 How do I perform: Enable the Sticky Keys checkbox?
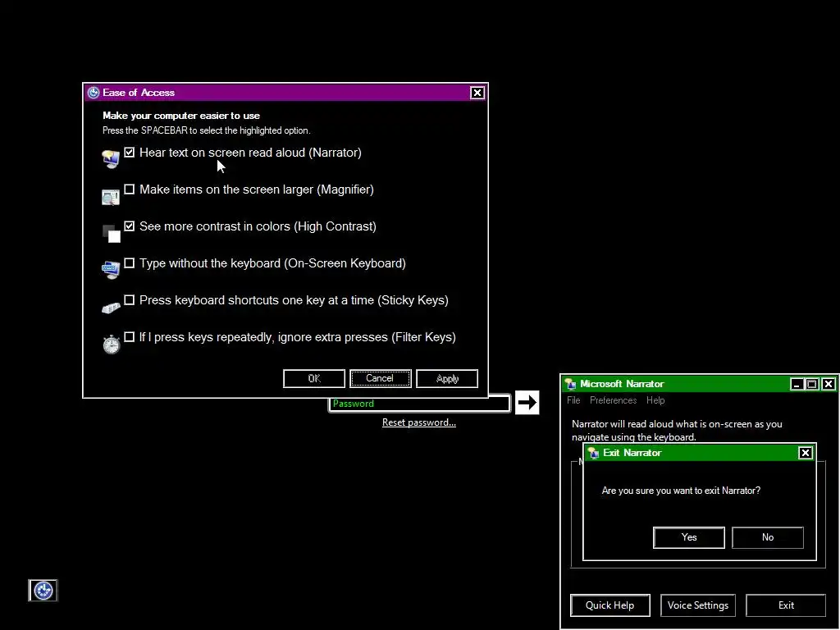pyautogui.click(x=129, y=300)
